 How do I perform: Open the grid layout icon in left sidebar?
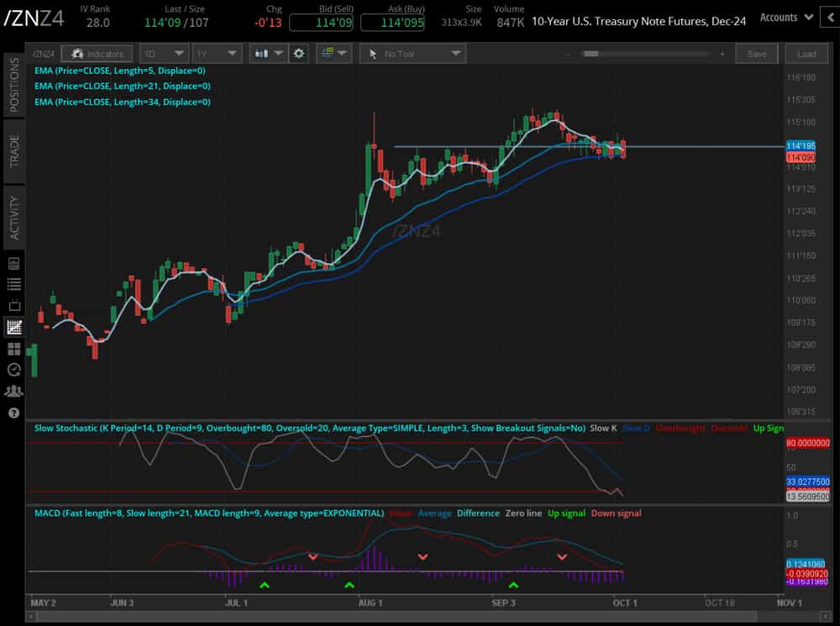[x=13, y=348]
